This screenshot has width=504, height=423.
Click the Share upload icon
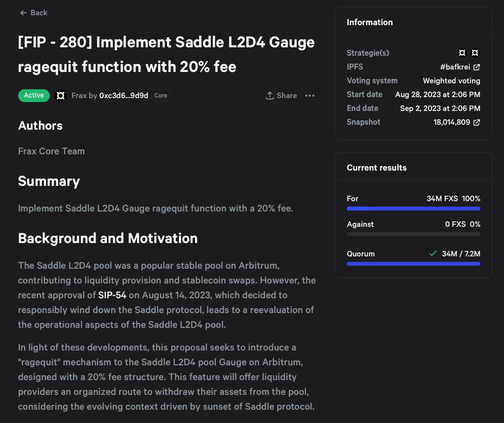pyautogui.click(x=269, y=96)
